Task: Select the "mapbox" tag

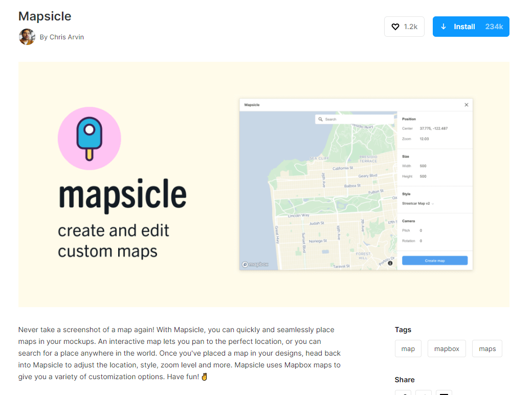Action: click(x=447, y=348)
